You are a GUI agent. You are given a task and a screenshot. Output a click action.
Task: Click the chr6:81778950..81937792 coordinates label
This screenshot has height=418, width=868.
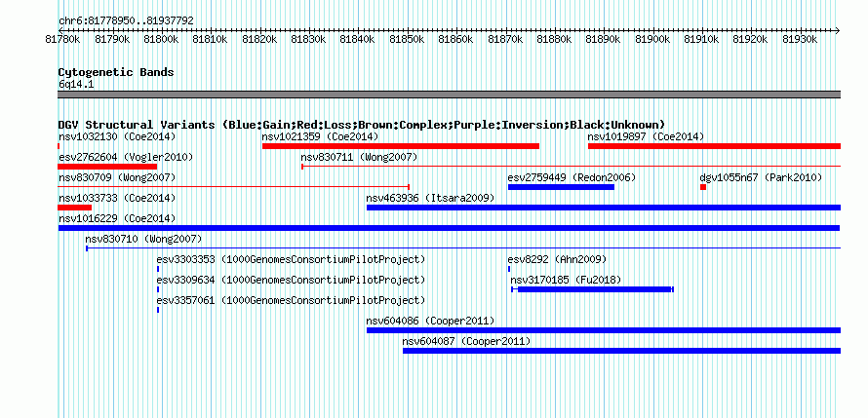[x=126, y=20]
